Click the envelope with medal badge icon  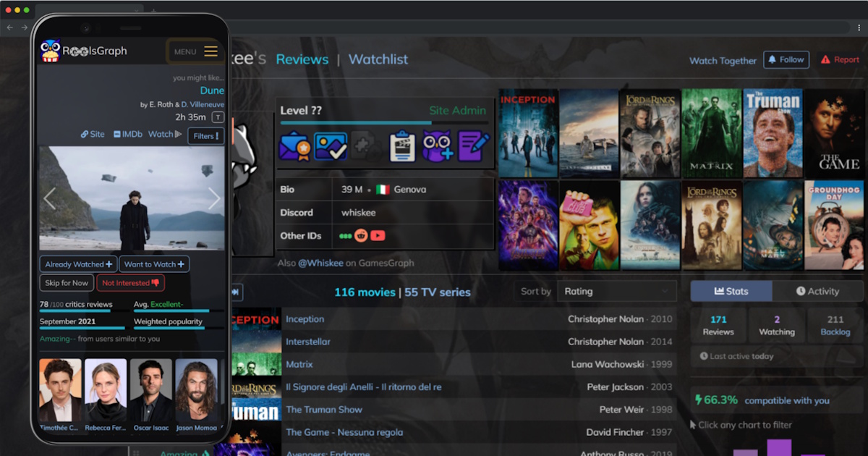pos(294,145)
